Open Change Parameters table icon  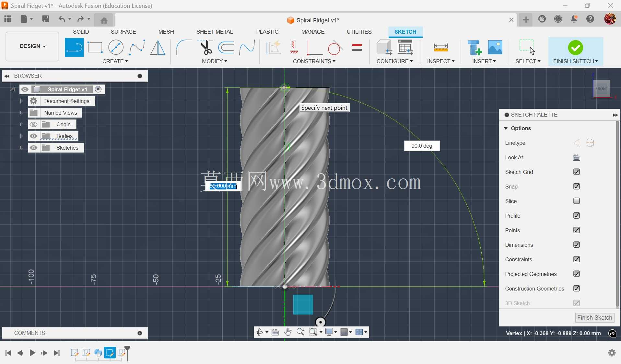point(405,48)
